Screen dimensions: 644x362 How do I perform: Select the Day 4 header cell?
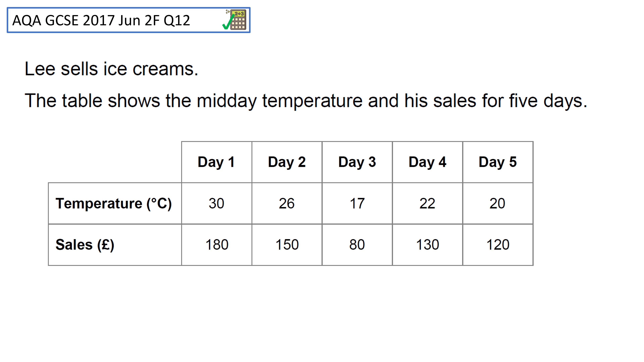point(427,162)
